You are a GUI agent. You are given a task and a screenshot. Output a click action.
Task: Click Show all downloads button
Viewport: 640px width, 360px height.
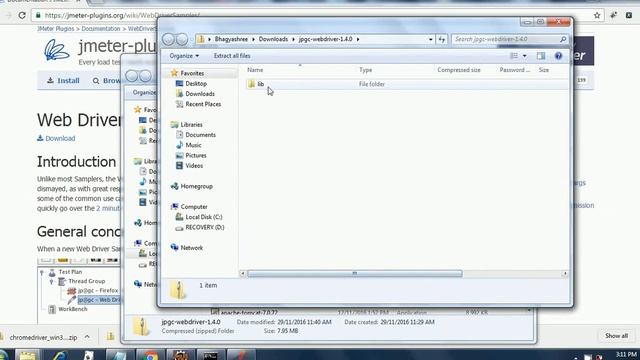tap(616, 336)
